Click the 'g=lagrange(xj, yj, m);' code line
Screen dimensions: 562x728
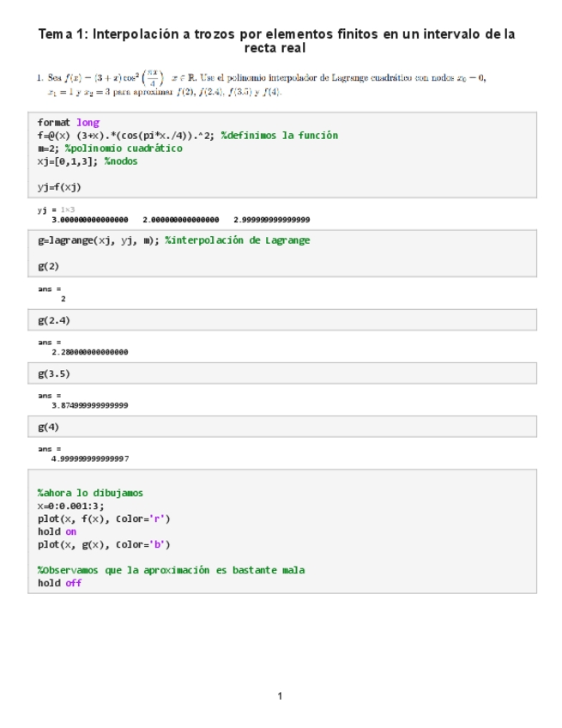(x=173, y=240)
